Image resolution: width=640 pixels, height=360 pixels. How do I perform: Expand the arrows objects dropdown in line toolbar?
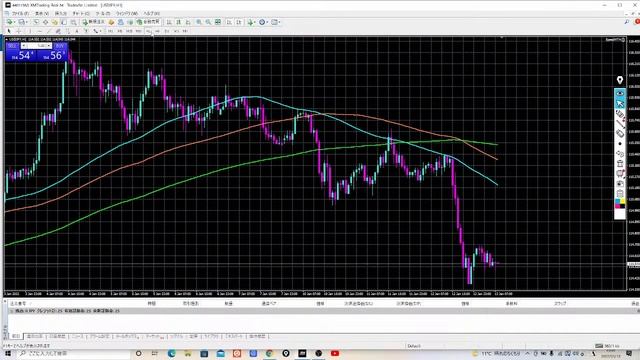100,31
